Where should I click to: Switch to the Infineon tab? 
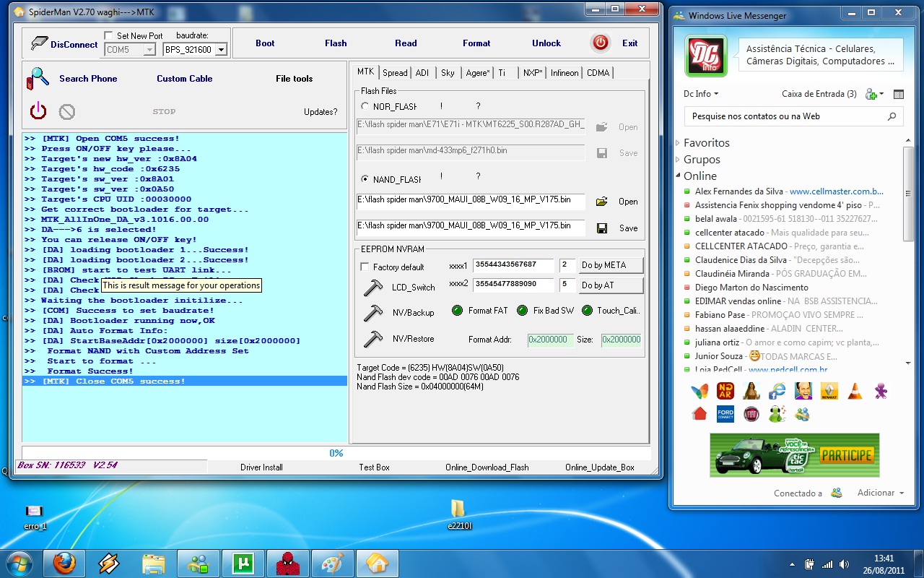pyautogui.click(x=565, y=73)
